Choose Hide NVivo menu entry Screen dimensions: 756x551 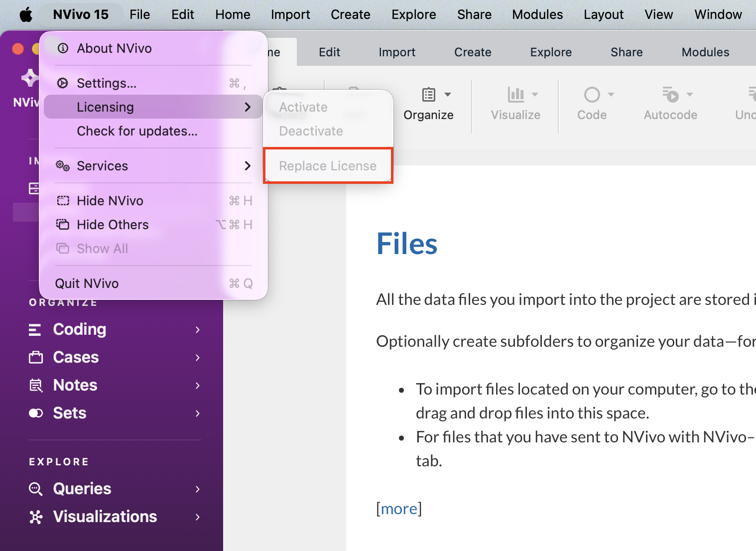[x=153, y=201]
